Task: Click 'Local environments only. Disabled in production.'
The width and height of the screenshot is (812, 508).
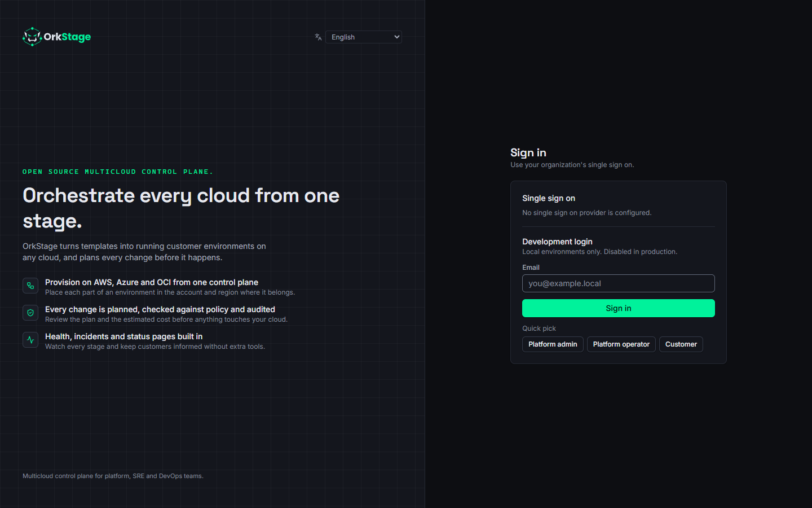Action: coord(599,252)
